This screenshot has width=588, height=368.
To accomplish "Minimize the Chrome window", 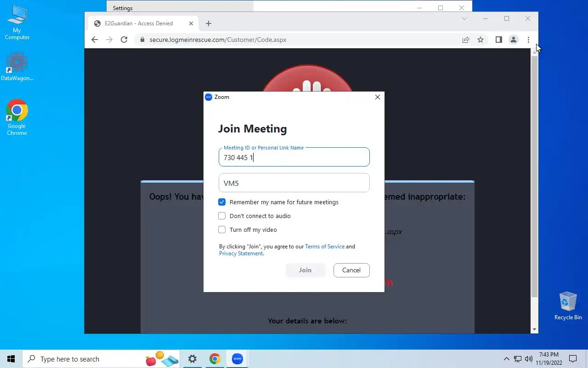I will [486, 19].
